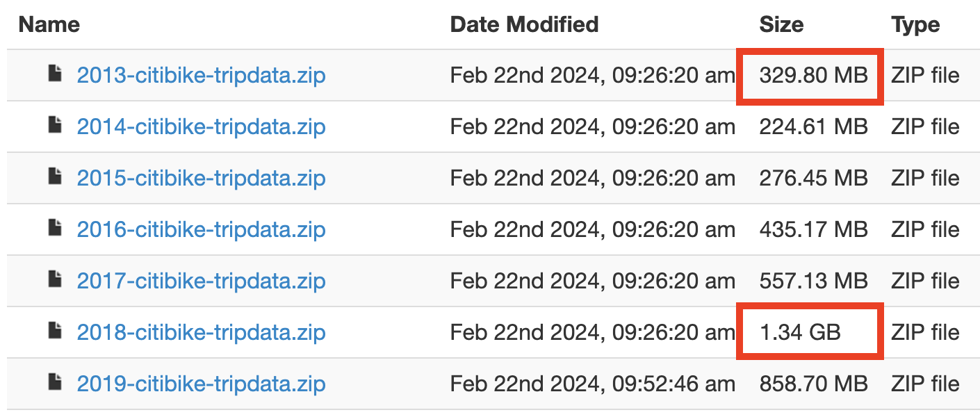This screenshot has height=417, width=980.
Task: Click the highlighted 1.34 GB size value
Action: 800,332
